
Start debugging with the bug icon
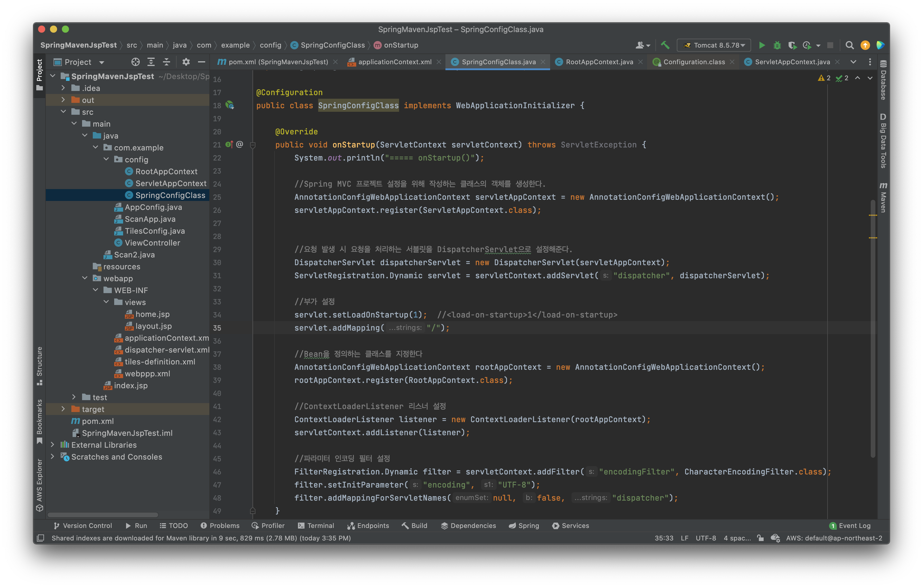point(777,45)
